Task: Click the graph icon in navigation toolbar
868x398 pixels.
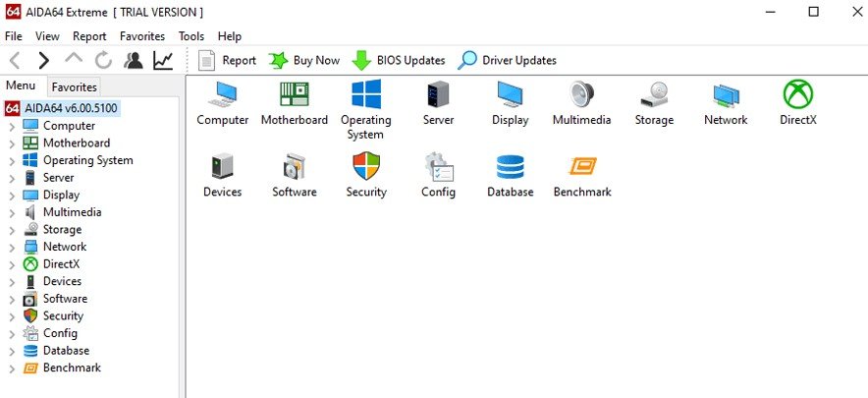Action: click(x=164, y=61)
